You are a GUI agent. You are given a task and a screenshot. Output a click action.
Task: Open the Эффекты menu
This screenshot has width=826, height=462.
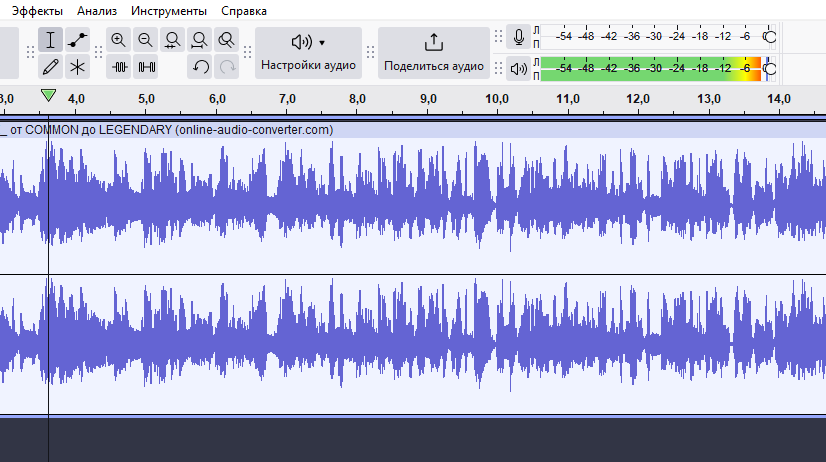click(37, 11)
